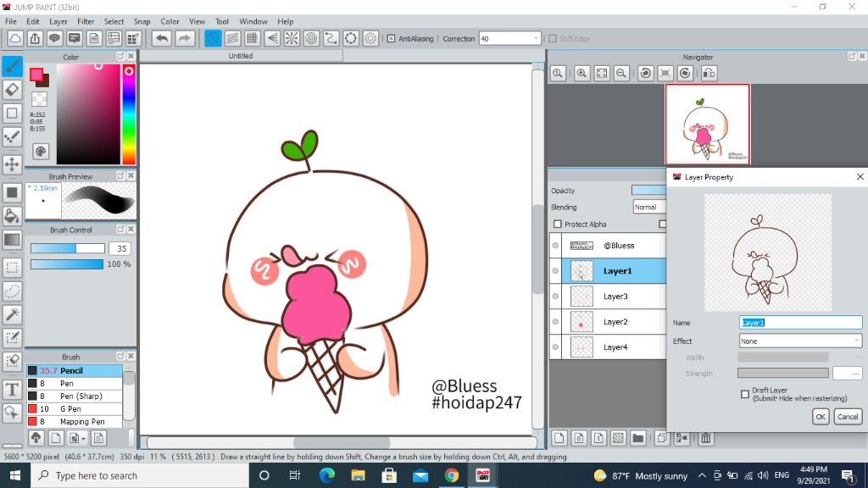
Task: Select the Pen (Sharp) brush
Action: [x=75, y=396]
